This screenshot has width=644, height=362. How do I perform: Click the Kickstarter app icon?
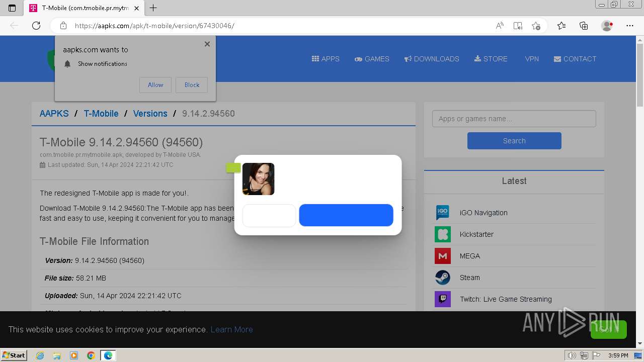(x=443, y=234)
